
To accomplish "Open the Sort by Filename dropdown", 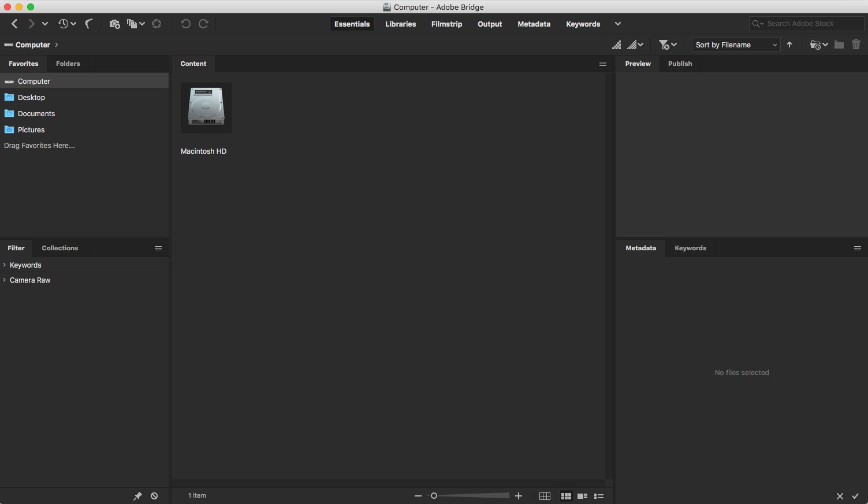I will 735,45.
